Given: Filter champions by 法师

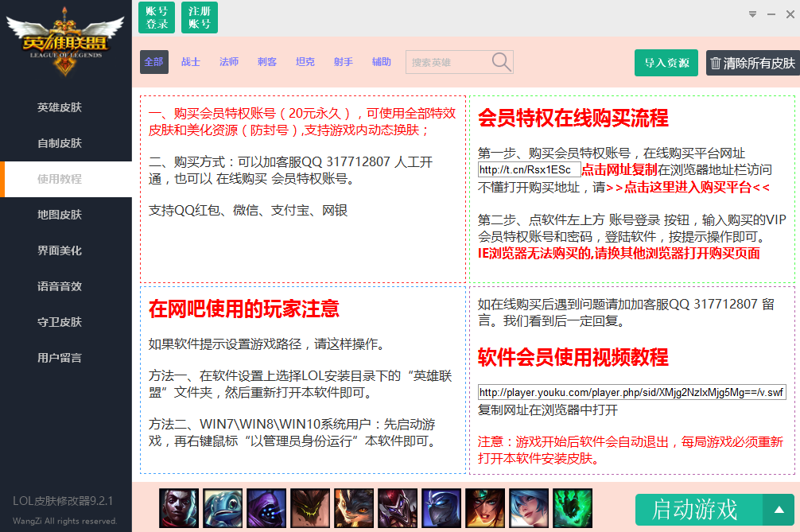Looking at the screenshot, I should 229,62.
